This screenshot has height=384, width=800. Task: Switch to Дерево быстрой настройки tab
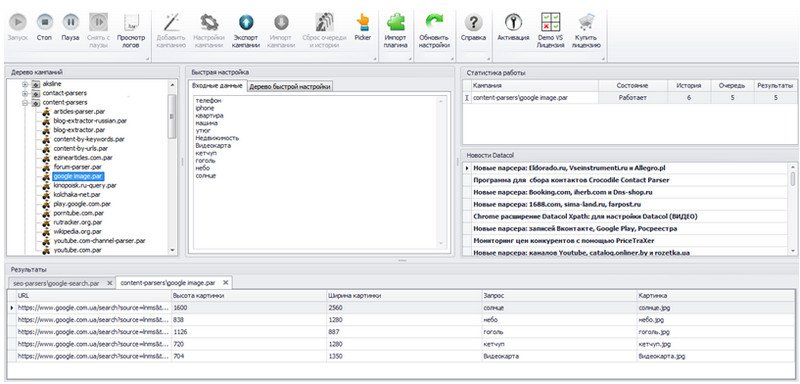tap(290, 87)
